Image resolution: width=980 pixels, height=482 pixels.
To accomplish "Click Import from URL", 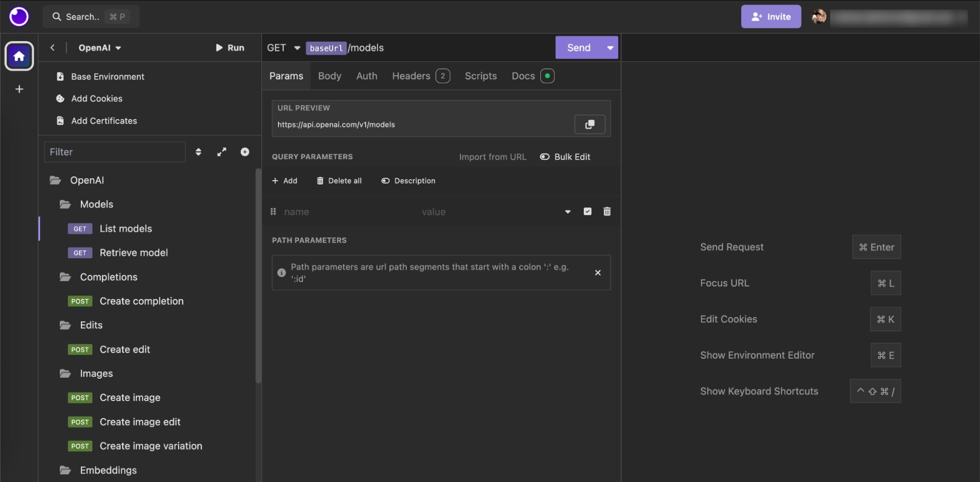I will click(x=492, y=157).
